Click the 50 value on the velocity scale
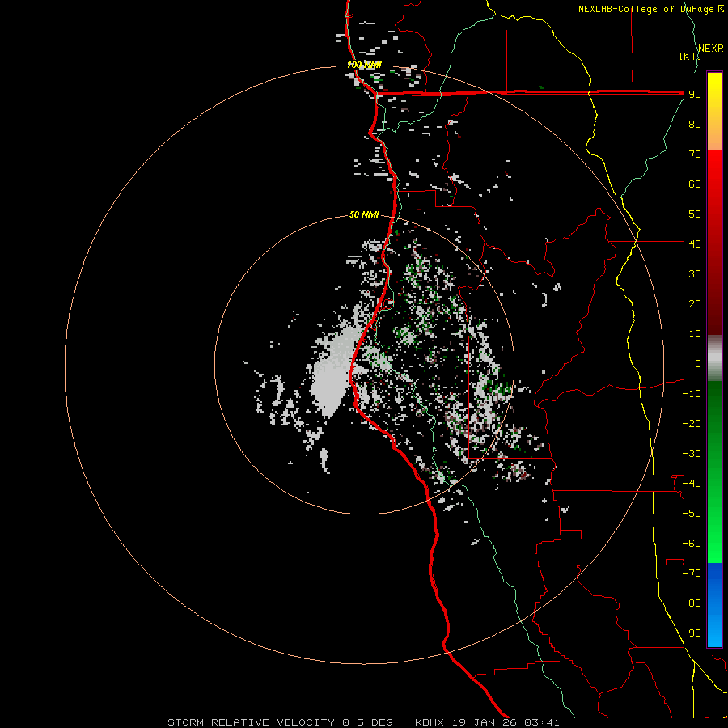The image size is (728, 728). [695, 214]
